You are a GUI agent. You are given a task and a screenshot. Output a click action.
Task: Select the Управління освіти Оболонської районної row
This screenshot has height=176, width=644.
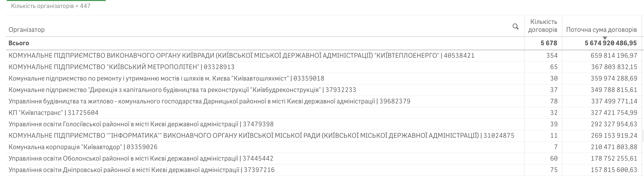coord(141,159)
